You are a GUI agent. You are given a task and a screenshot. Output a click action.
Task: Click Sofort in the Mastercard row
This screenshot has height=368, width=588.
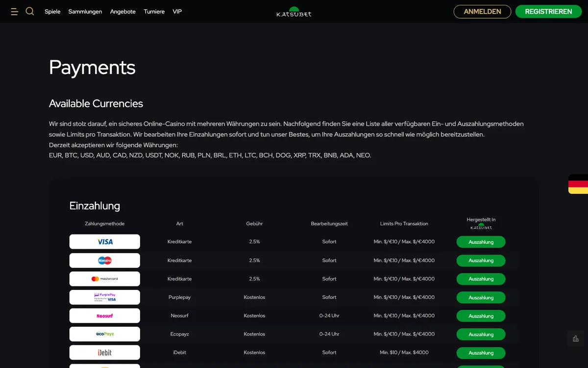tap(329, 279)
